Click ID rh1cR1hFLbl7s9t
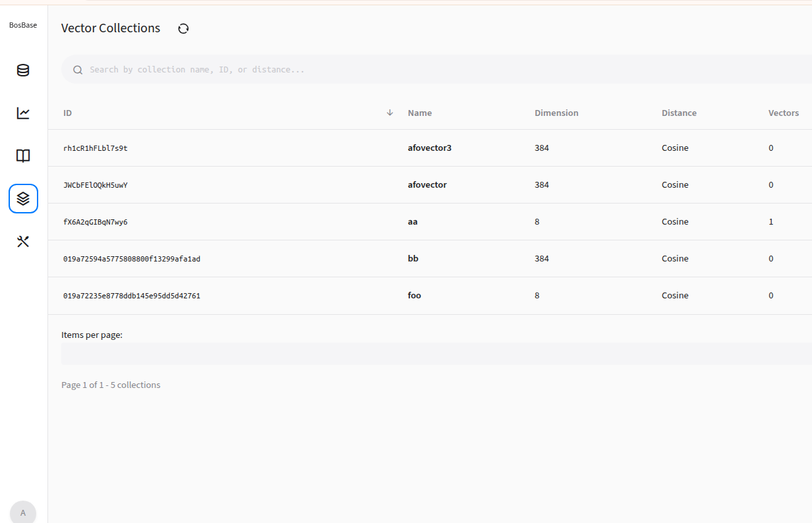The width and height of the screenshot is (812, 523). point(96,148)
